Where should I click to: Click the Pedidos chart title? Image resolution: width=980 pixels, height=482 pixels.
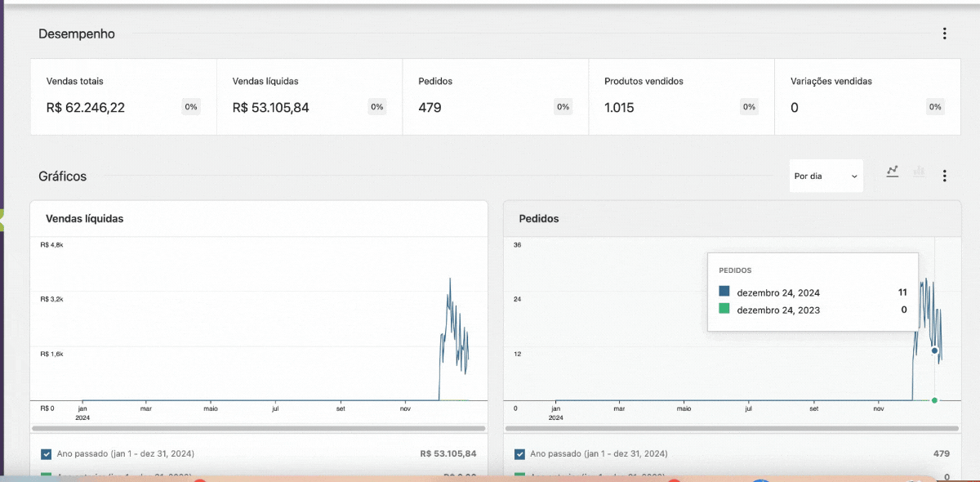tap(539, 219)
